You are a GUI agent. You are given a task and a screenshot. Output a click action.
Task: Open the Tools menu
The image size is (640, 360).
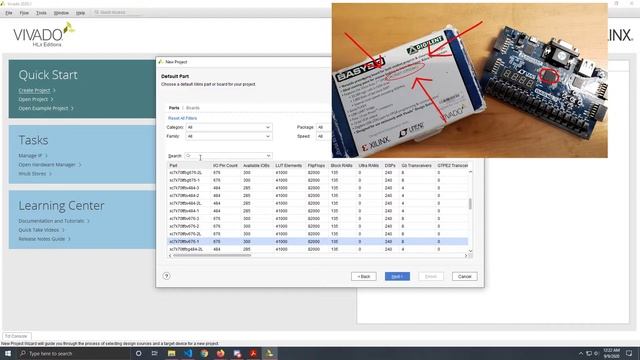[41, 13]
